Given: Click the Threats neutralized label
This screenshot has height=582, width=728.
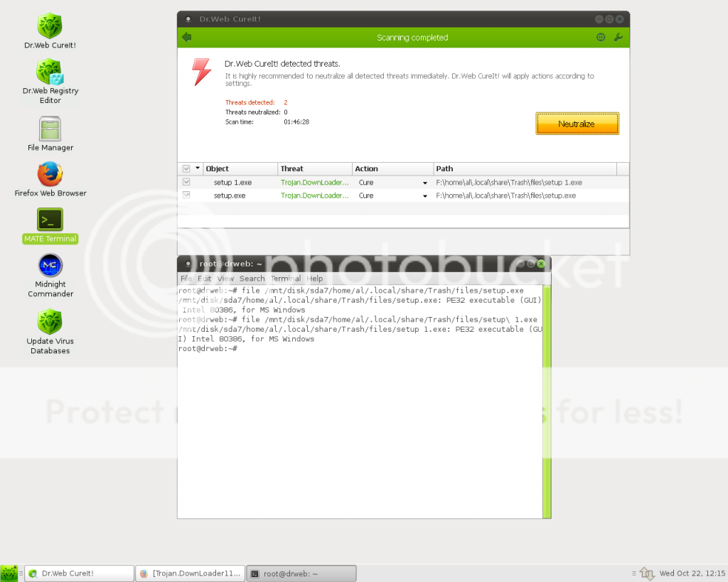Looking at the screenshot, I should [252, 112].
